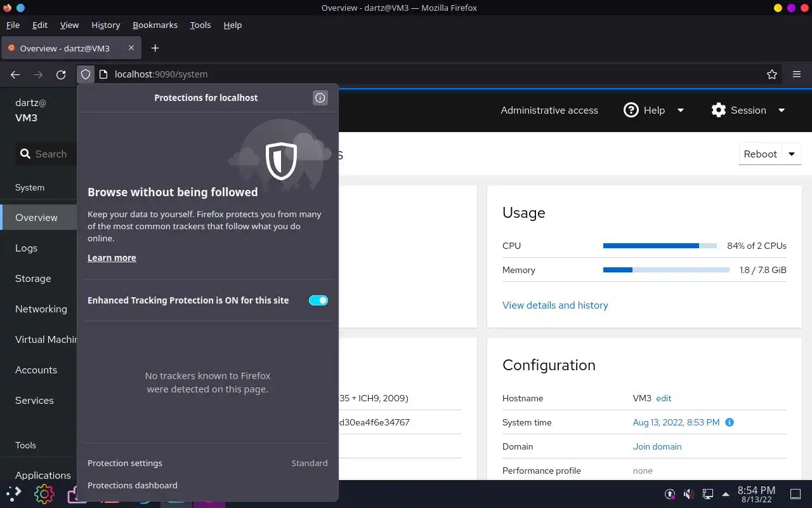
Task: Click the Session gear icon
Action: [718, 110]
